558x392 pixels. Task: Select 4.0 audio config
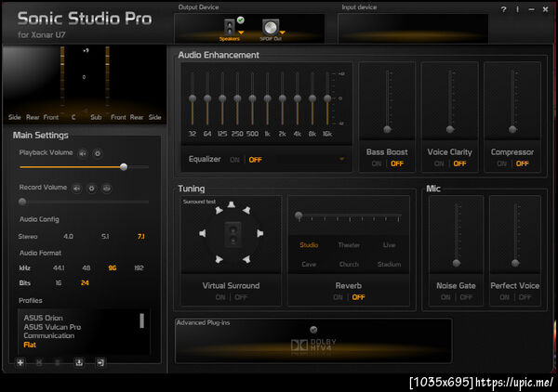[68, 236]
